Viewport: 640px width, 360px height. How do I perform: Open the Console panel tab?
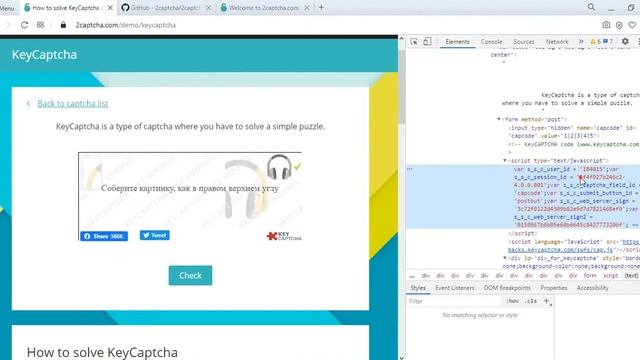click(491, 42)
